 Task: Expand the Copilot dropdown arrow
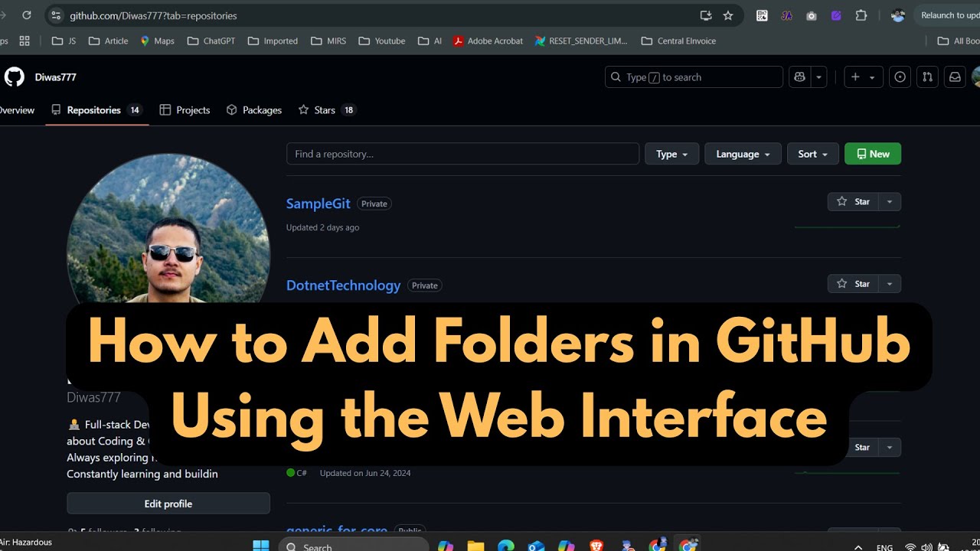819,77
